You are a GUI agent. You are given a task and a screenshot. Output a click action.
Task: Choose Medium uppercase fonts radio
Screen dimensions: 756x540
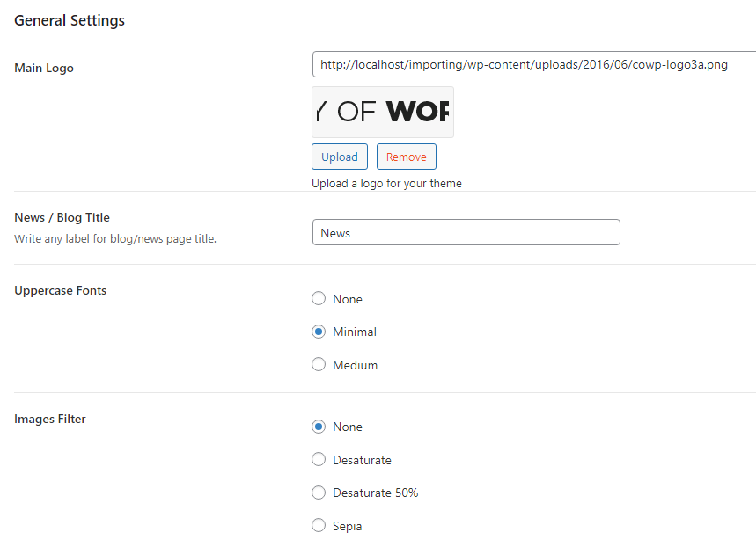point(319,365)
